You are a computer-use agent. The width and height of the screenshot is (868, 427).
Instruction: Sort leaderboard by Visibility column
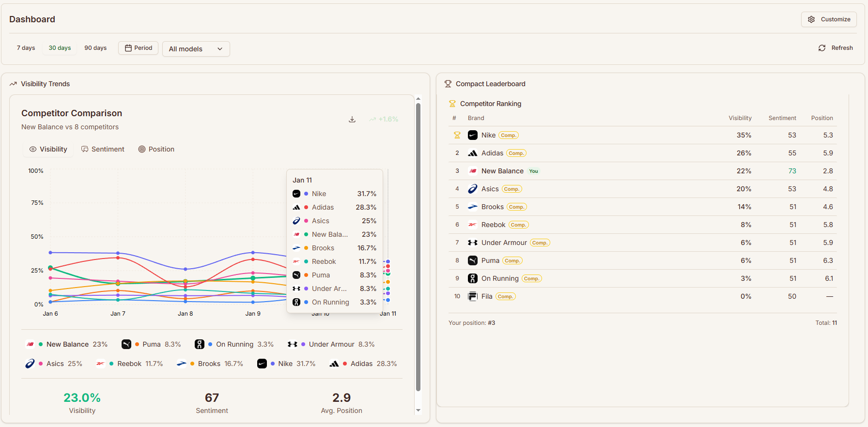tap(740, 118)
